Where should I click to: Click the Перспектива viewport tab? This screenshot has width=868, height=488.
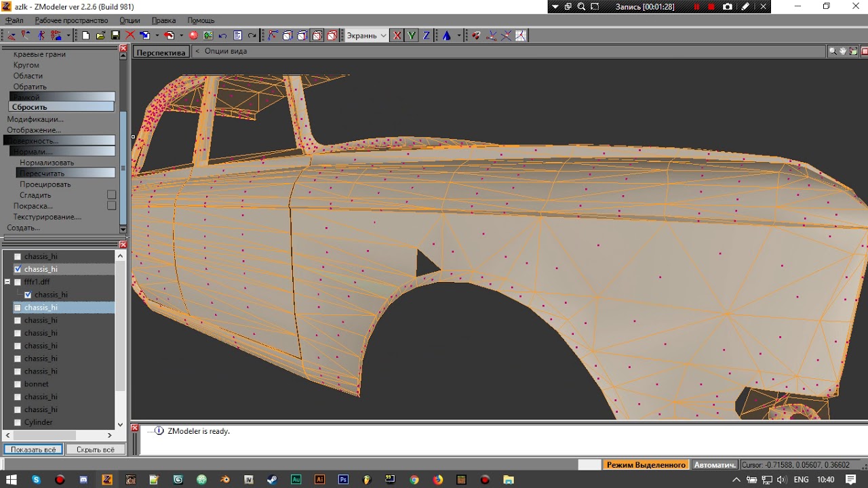click(161, 52)
